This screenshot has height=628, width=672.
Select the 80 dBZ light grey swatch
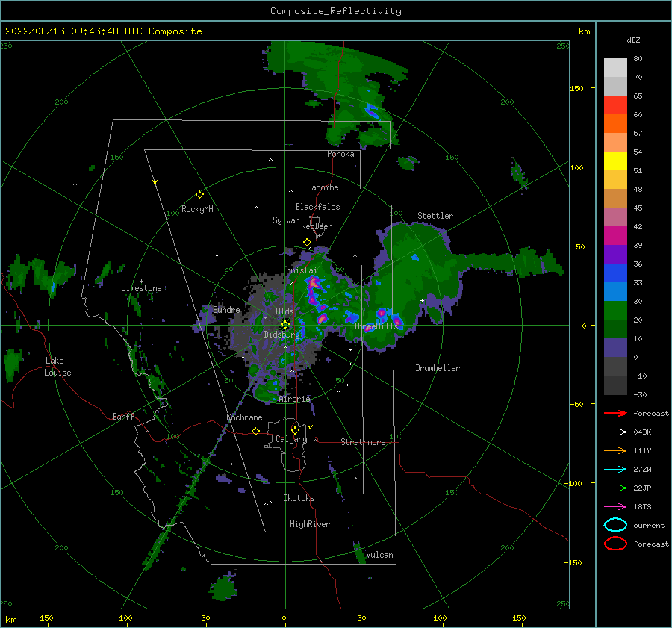(x=615, y=67)
